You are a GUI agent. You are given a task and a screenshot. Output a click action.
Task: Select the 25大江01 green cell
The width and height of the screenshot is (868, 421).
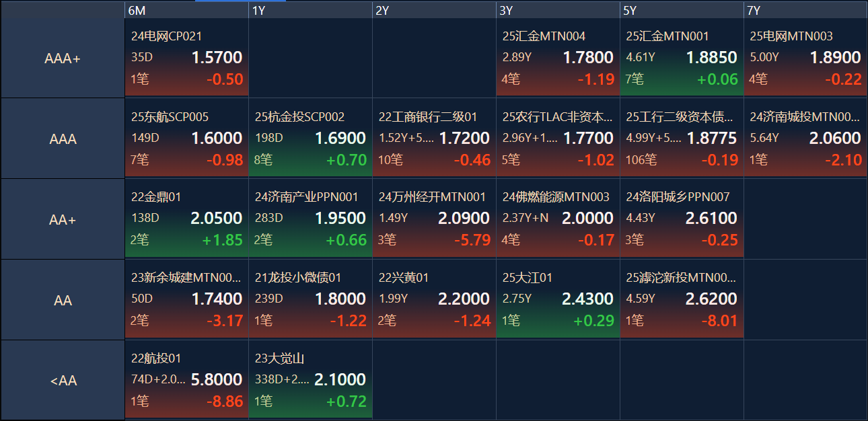[558, 299]
